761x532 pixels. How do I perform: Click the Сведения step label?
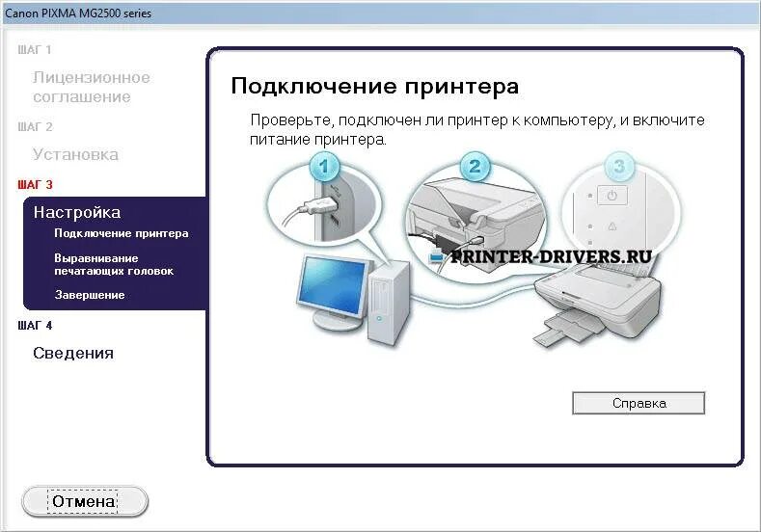[73, 353]
